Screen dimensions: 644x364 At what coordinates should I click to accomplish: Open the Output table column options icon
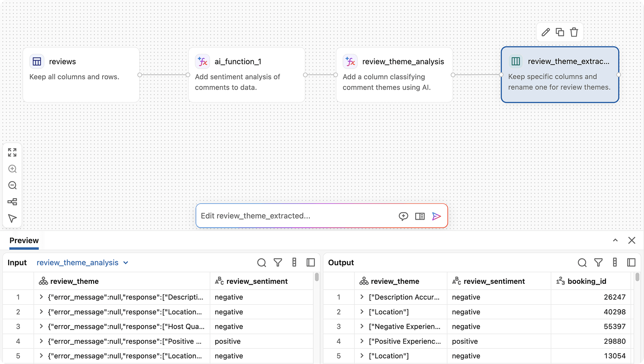coord(615,263)
